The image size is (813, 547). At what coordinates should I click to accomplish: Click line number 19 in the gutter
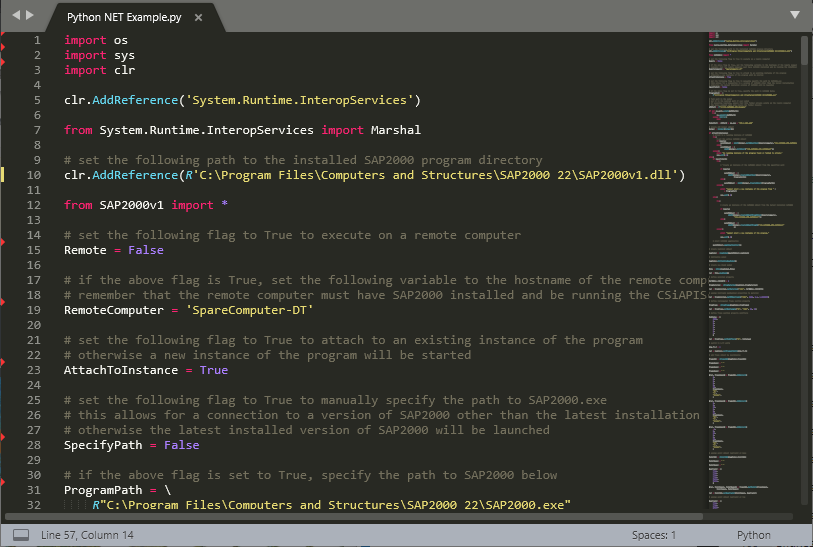35,310
